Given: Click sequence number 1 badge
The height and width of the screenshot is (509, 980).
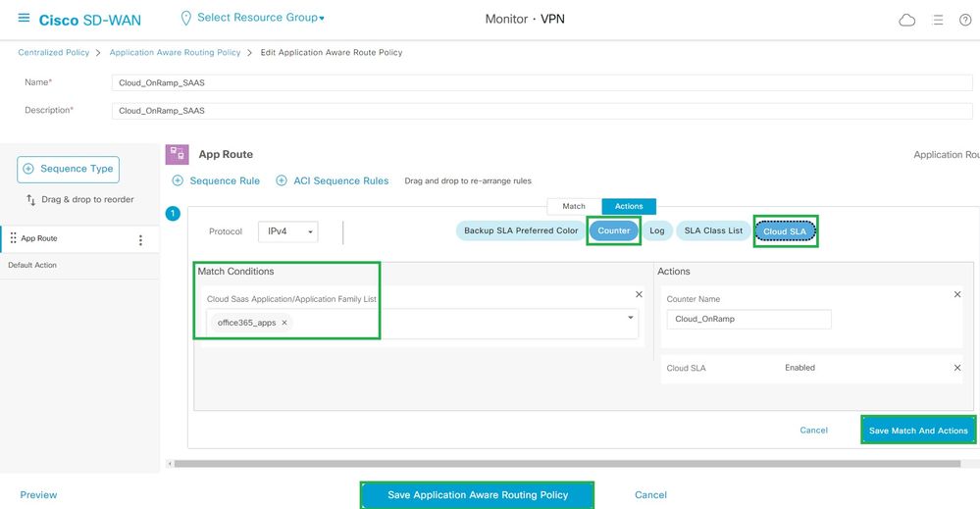Looking at the screenshot, I should [173, 214].
